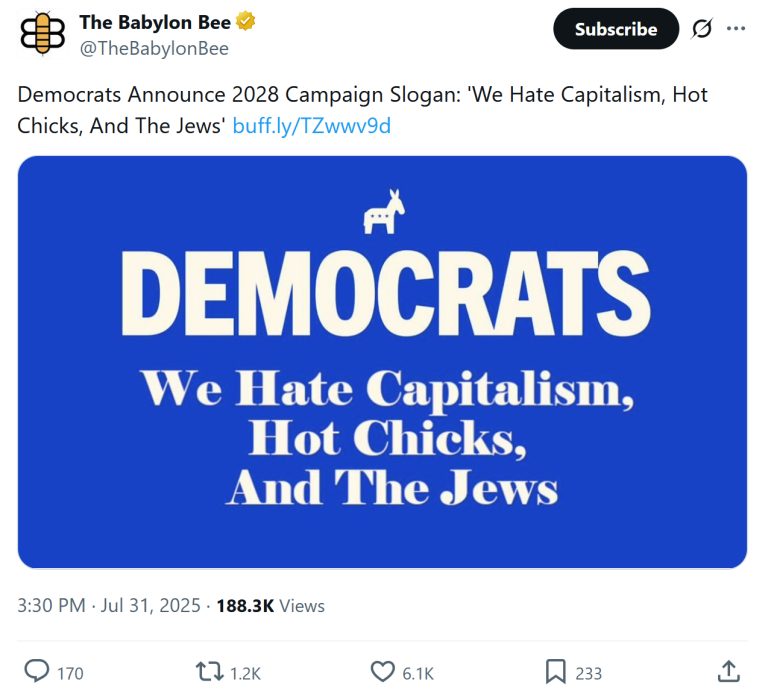Image resolution: width=768 pixels, height=697 pixels.
Task: Click the gold verified badge
Action: click(x=244, y=22)
